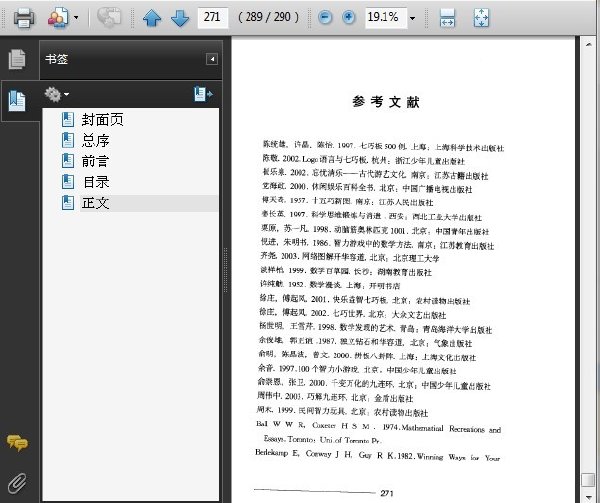Zoom in with the plus button
This screenshot has width=600, height=503.
click(x=348, y=18)
